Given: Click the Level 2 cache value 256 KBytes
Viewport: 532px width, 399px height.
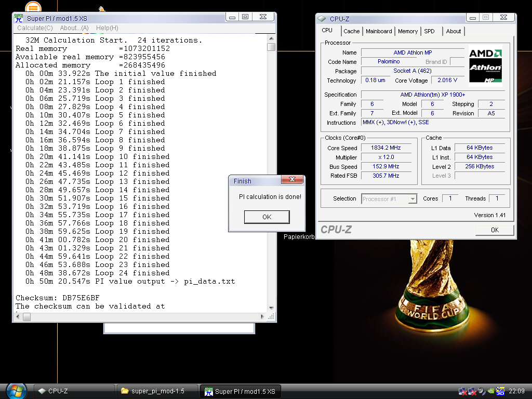Looking at the screenshot, I should 480,166.
